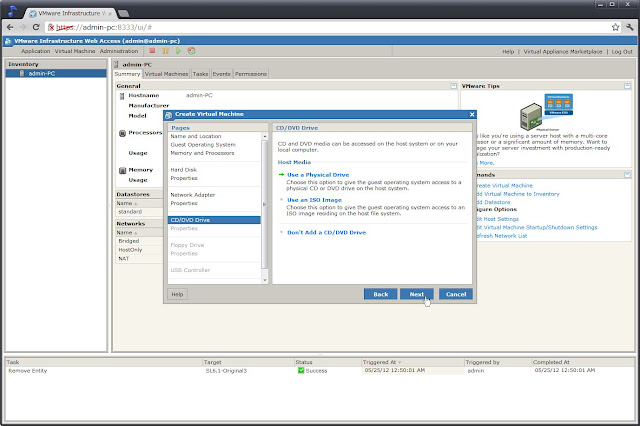This screenshot has height=426, width=640.
Task: Click the Log Out link
Action: [x=622, y=52]
